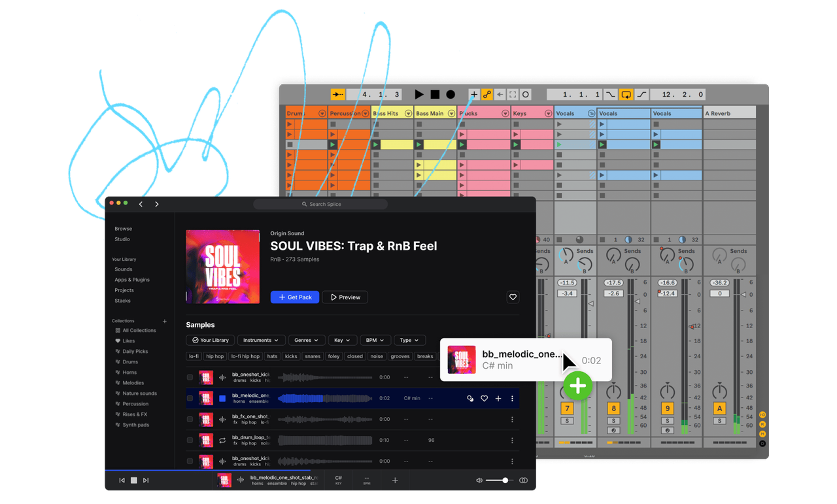The width and height of the screenshot is (837, 504).
Task: Like the bb_melodic_one sample row
Action: [x=485, y=399]
